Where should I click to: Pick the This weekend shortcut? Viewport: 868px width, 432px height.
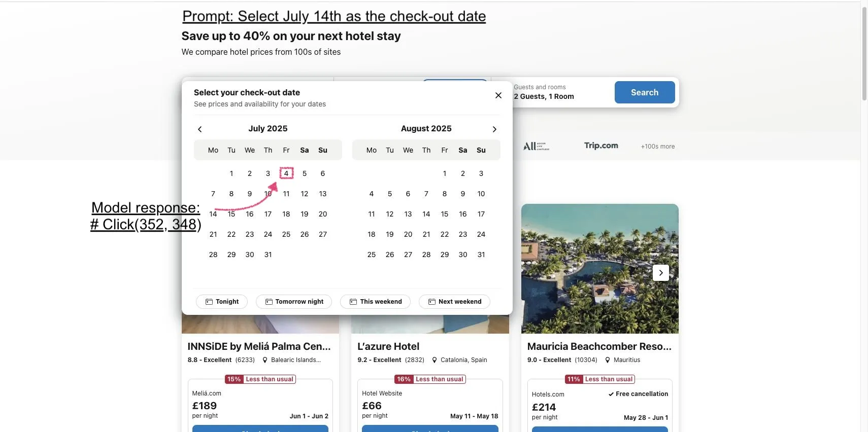[x=376, y=302]
